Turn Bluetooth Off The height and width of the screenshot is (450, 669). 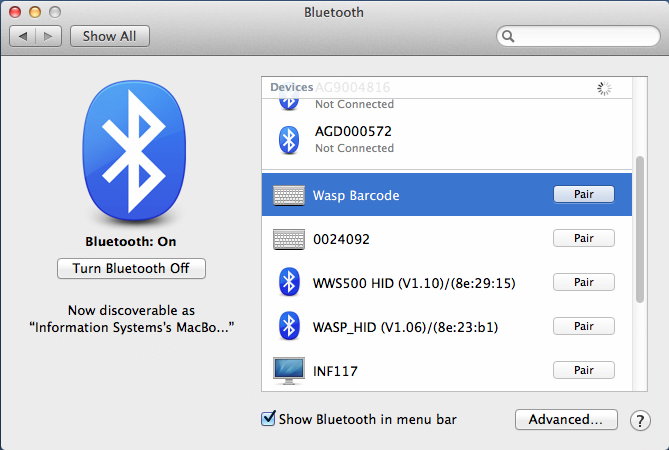131,268
